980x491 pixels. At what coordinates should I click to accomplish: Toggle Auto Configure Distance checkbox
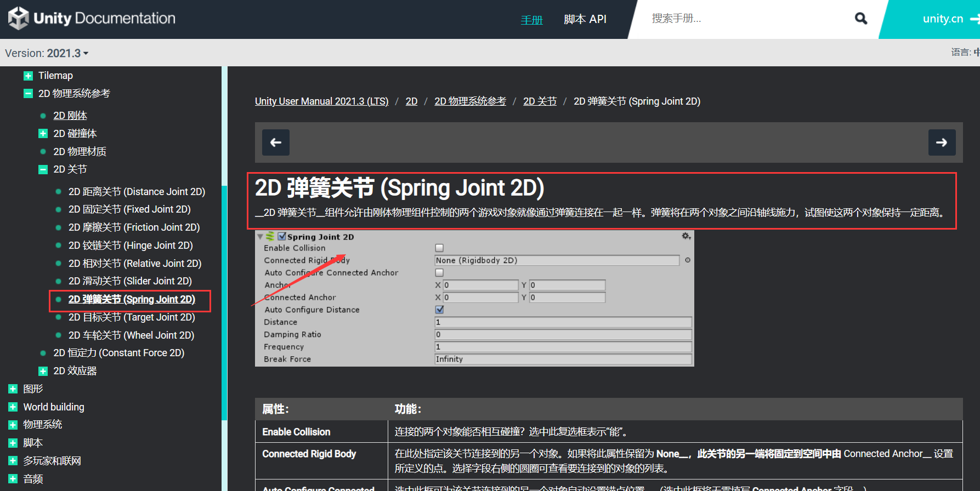439,310
